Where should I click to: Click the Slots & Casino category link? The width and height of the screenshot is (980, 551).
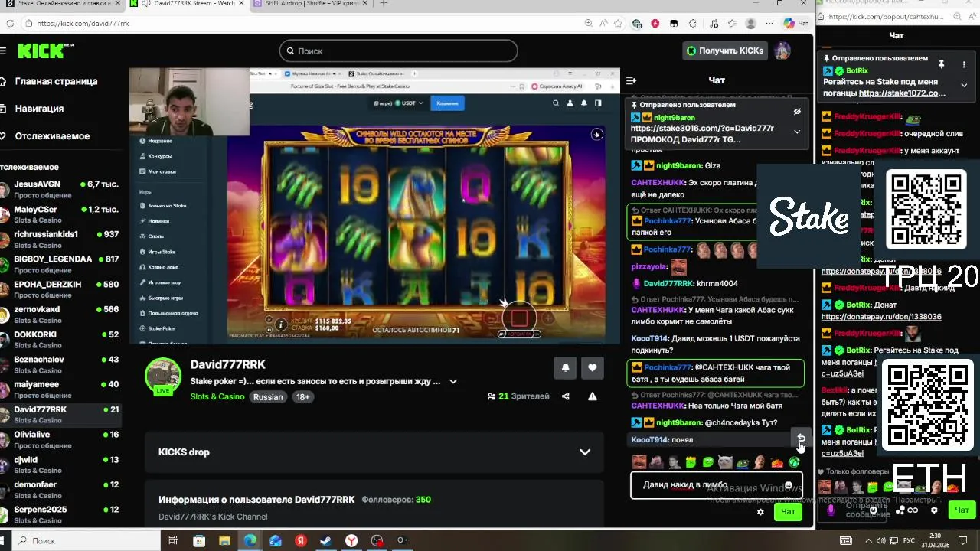217,397
